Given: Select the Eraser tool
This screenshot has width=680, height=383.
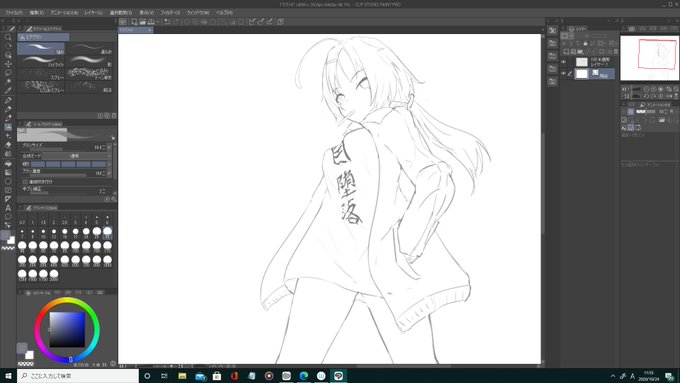Looking at the screenshot, I should coord(8,144).
